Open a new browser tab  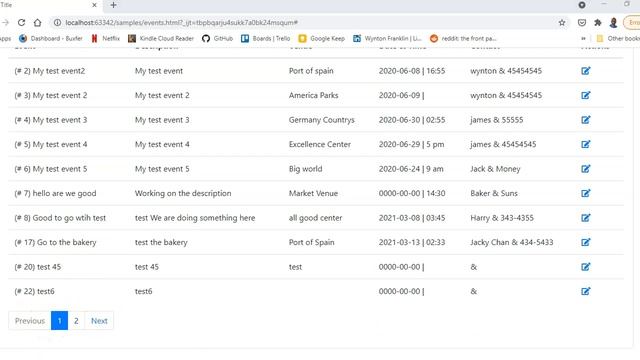coord(113,5)
